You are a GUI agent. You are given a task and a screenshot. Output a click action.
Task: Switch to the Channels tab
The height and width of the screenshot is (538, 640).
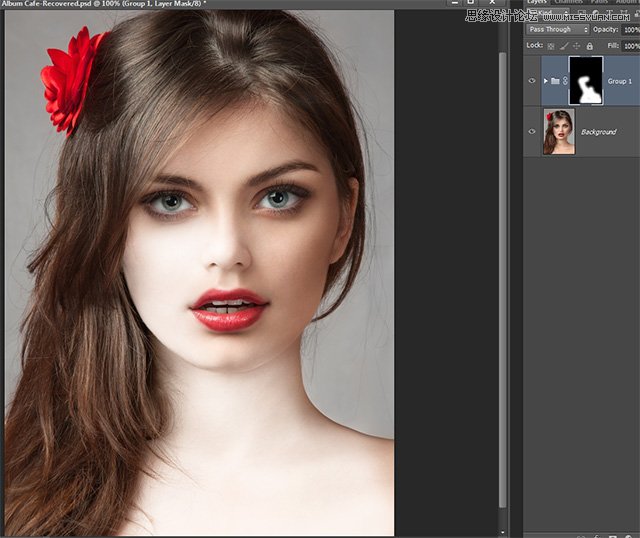[x=569, y=2]
